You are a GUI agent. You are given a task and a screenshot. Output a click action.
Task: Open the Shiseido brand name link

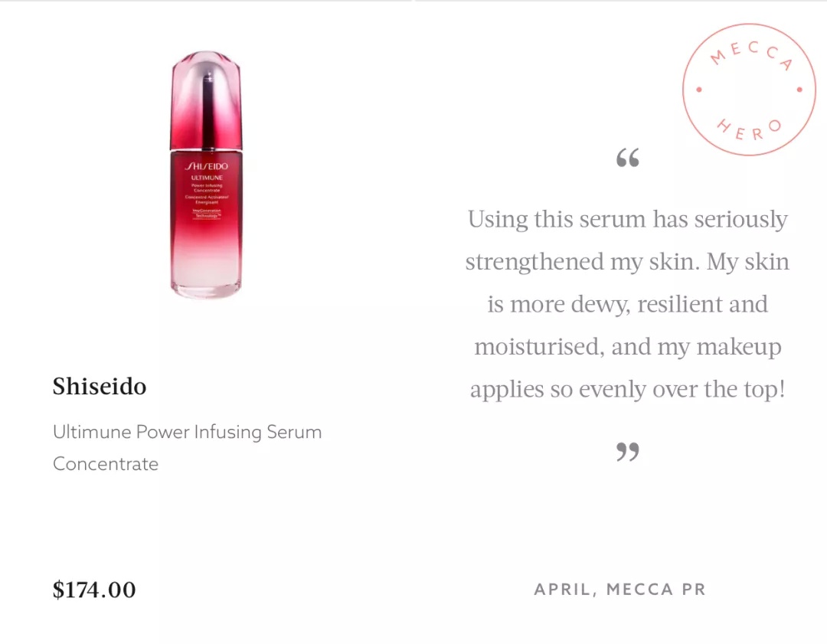click(99, 386)
